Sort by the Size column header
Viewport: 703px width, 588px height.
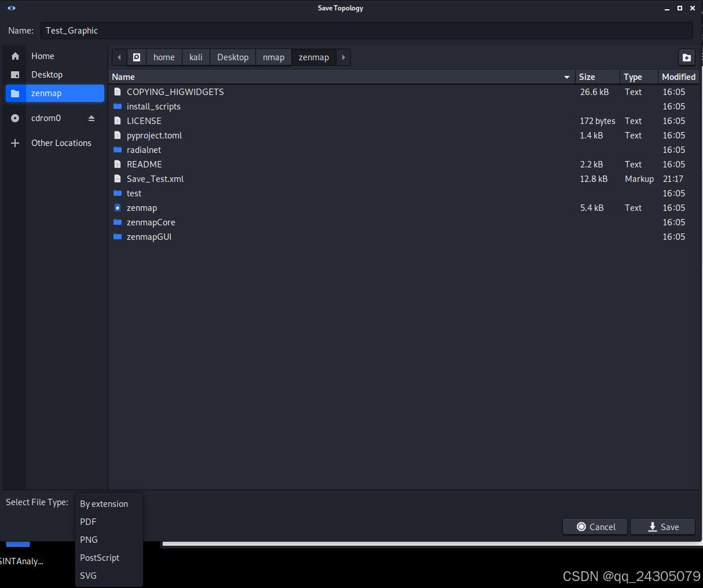tap(597, 77)
